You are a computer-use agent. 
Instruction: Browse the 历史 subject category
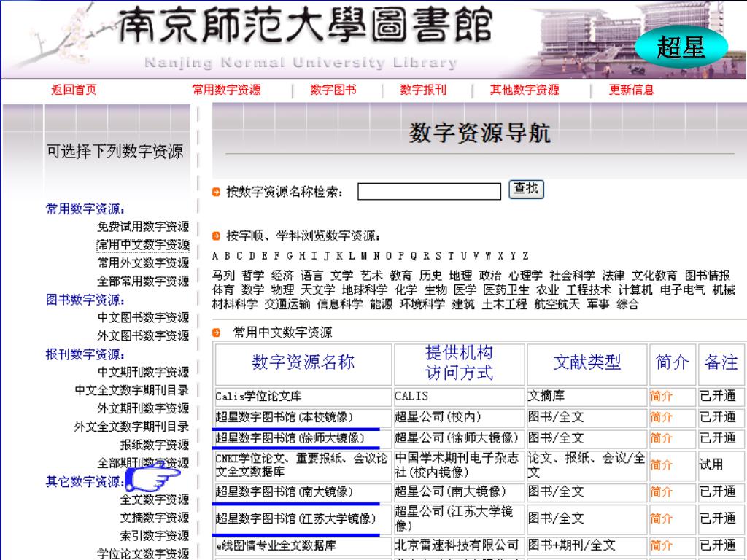click(430, 275)
